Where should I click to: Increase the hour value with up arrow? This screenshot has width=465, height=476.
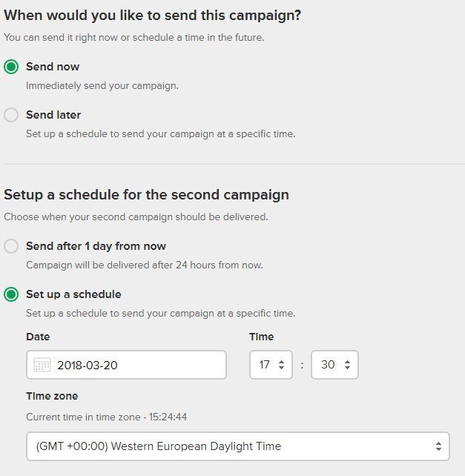click(282, 362)
